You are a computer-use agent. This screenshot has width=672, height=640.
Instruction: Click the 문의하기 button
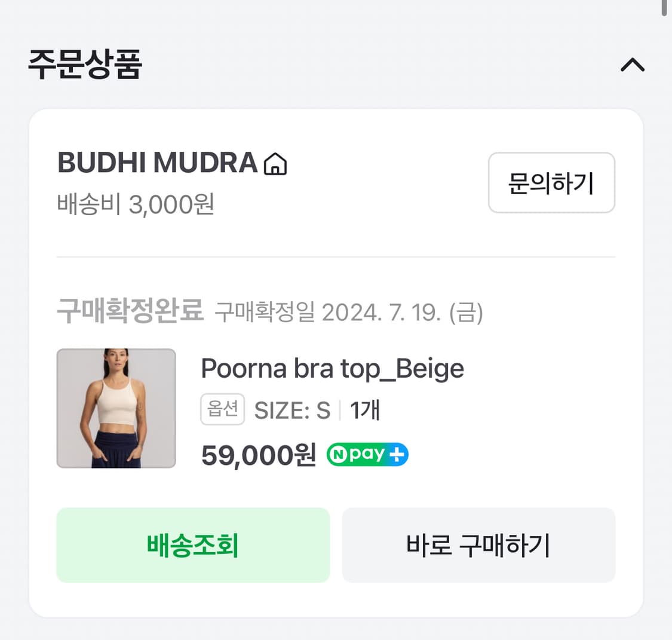point(551,183)
